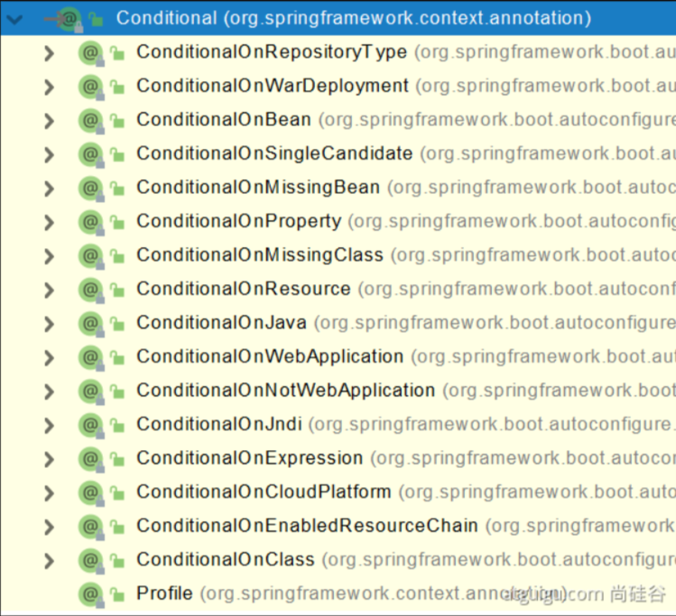
Task: Click annotation icon of ConditionalOnSingleCandidate
Action: 91,155
